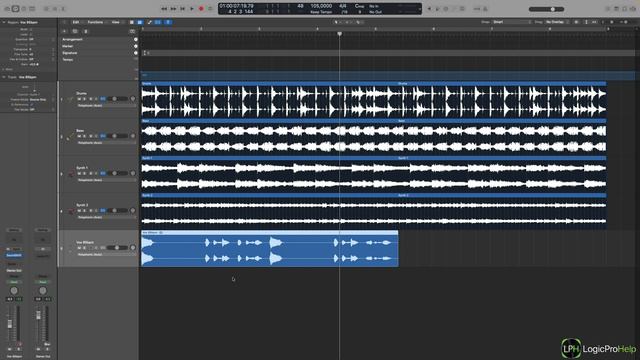
Task: Select the Bass track icon
Action: (71, 136)
